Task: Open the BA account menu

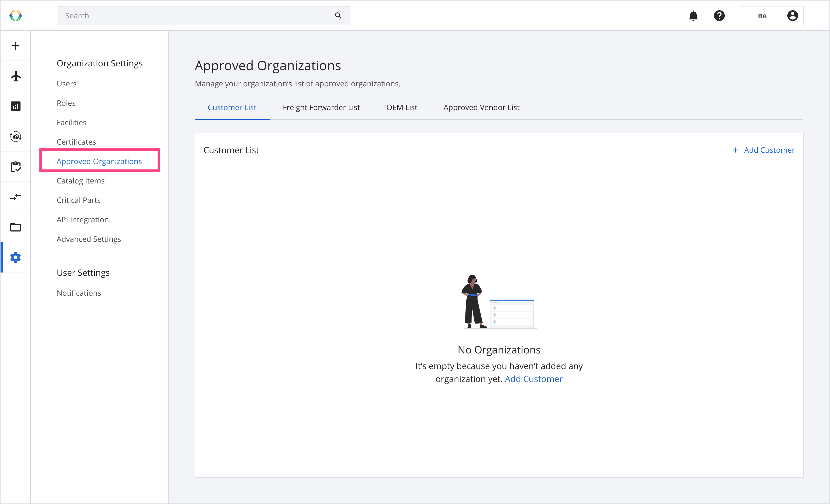Action: tap(771, 15)
